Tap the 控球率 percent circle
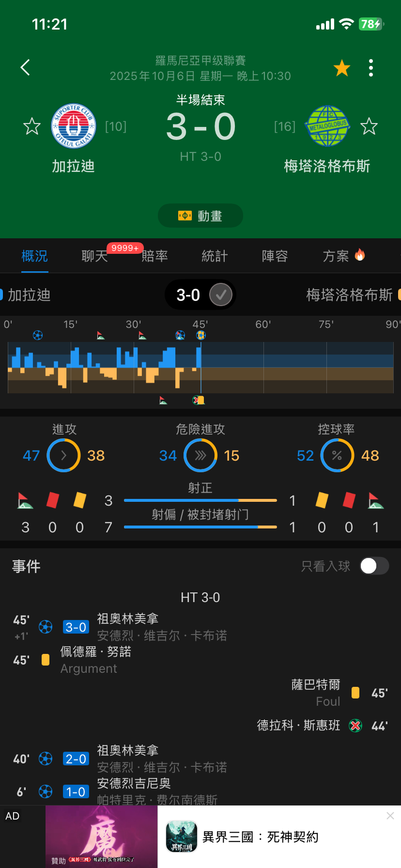Image resolution: width=401 pixels, height=868 pixels. point(337,455)
